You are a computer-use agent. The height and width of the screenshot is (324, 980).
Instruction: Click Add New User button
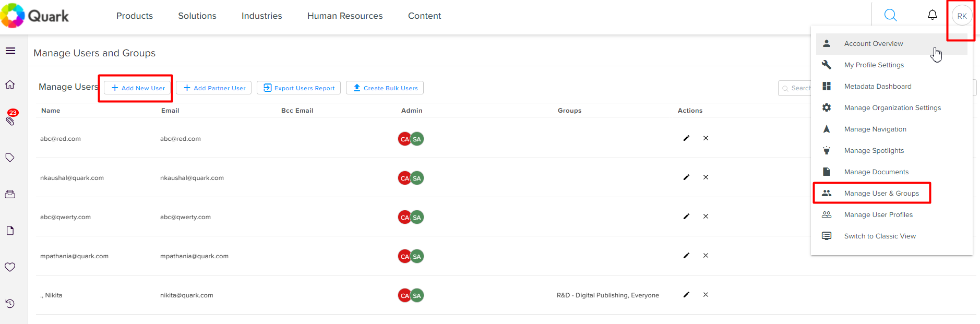(x=137, y=88)
